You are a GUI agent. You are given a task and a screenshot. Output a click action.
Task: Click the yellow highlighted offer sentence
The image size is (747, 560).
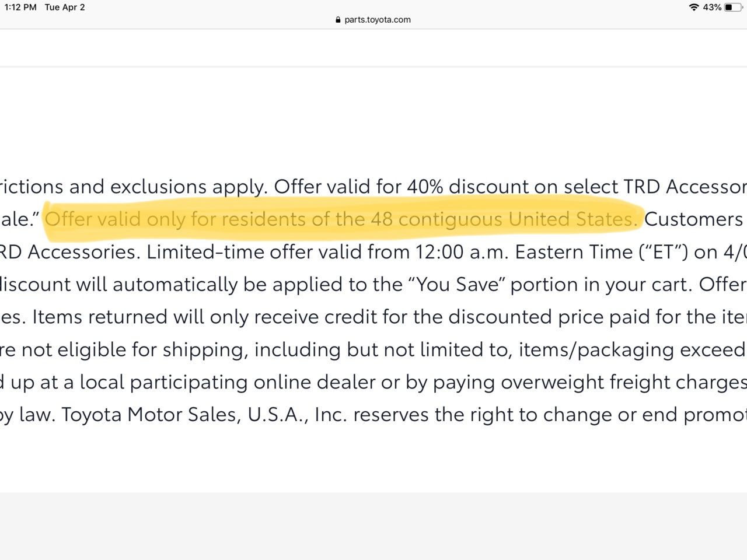[341, 219]
